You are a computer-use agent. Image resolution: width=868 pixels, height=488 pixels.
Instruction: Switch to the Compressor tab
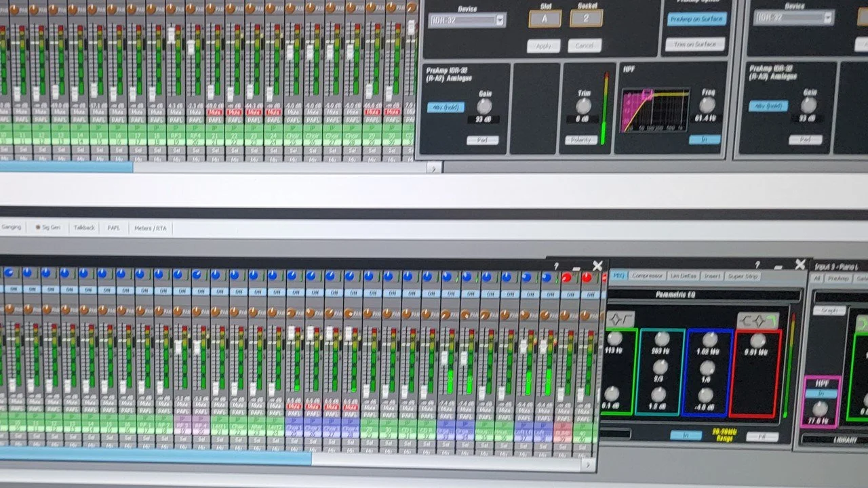pyautogui.click(x=646, y=276)
